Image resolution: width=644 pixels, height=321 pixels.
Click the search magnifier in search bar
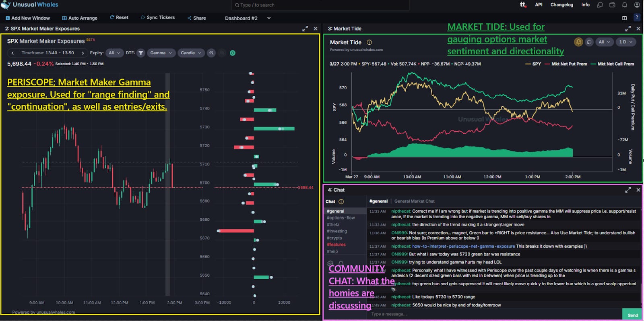(237, 5)
